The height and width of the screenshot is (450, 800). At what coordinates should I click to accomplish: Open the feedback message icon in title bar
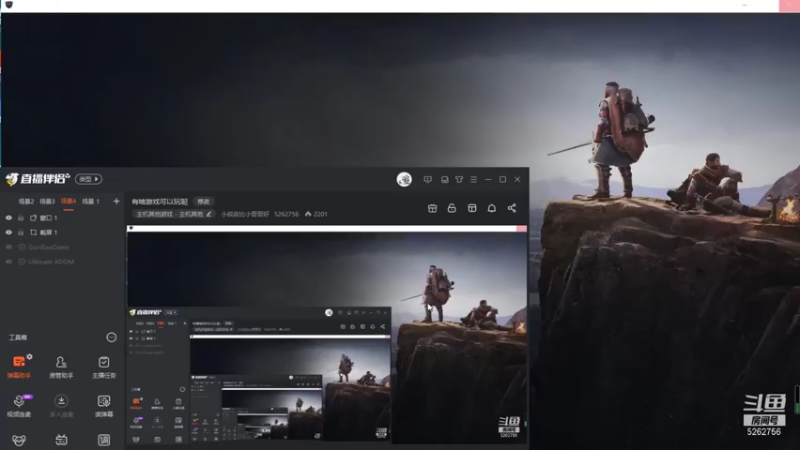pyautogui.click(x=428, y=180)
